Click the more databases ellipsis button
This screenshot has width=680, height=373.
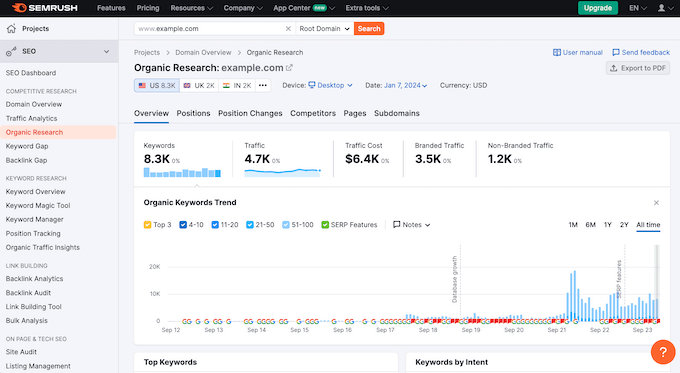tap(263, 85)
